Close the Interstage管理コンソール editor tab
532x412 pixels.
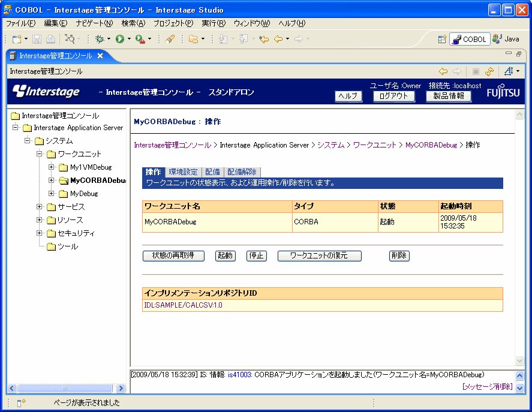(x=100, y=56)
